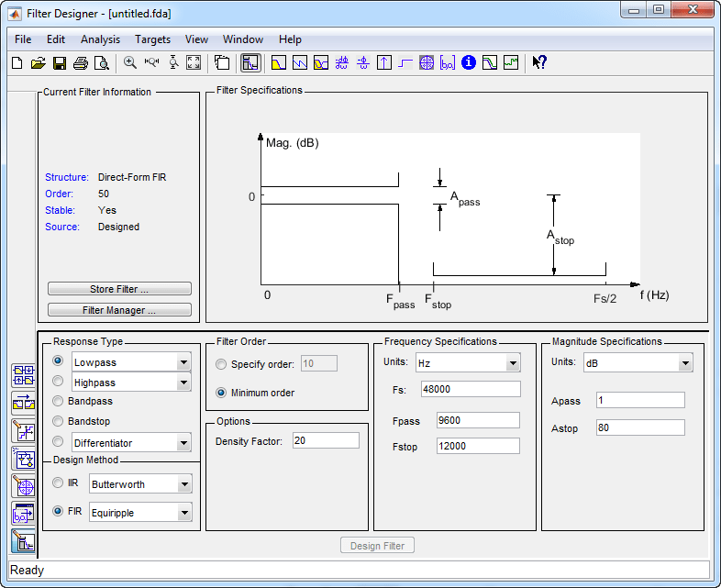This screenshot has width=721, height=588.
Task: Open the Pole/Zero Editor sidebar panel
Action: click(x=23, y=486)
